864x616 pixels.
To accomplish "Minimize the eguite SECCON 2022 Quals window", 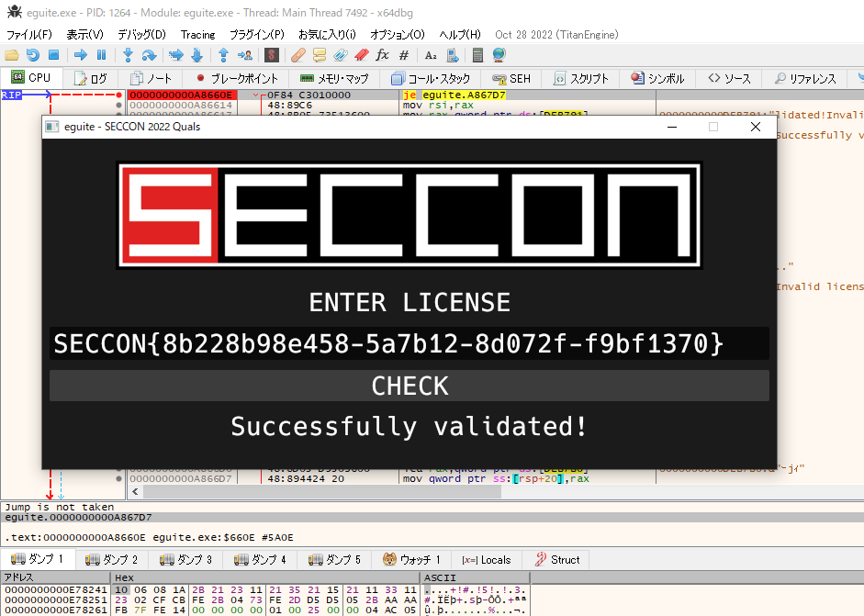I will pyautogui.click(x=672, y=127).
